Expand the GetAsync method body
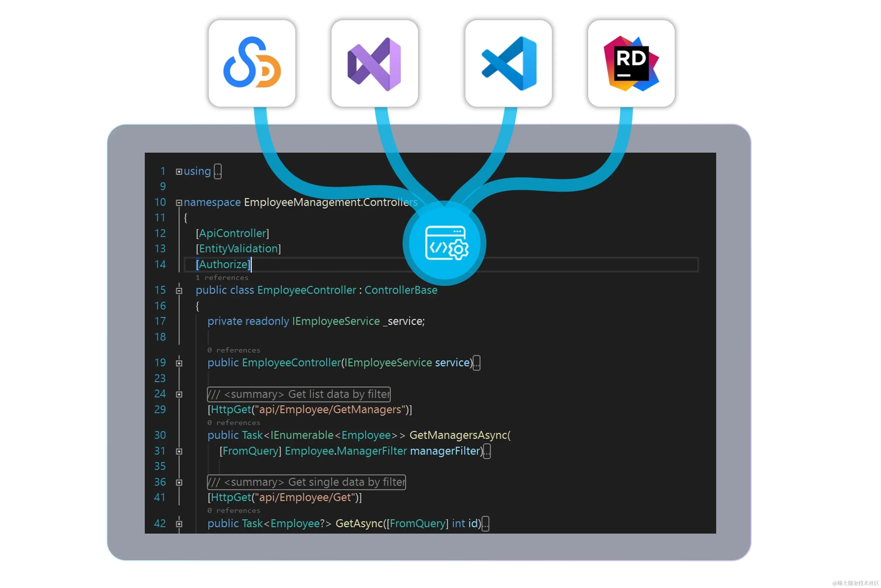This screenshot has height=588, width=881. pos(179,524)
